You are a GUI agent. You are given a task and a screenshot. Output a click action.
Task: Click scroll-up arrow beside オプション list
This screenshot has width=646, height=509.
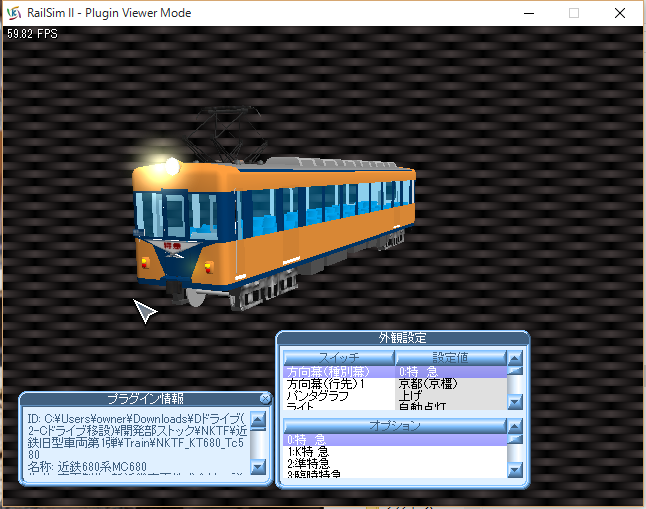[515, 426]
